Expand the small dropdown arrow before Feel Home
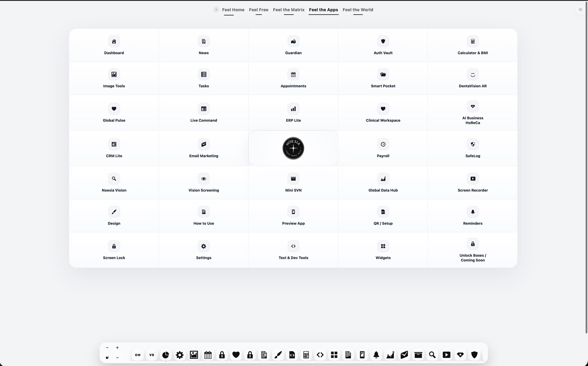This screenshot has width=588, height=366. point(216,10)
